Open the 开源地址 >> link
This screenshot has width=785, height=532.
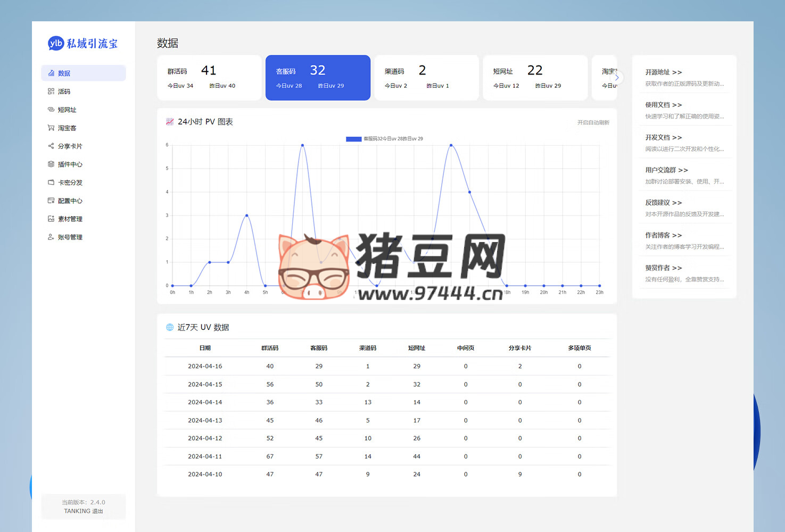click(663, 72)
